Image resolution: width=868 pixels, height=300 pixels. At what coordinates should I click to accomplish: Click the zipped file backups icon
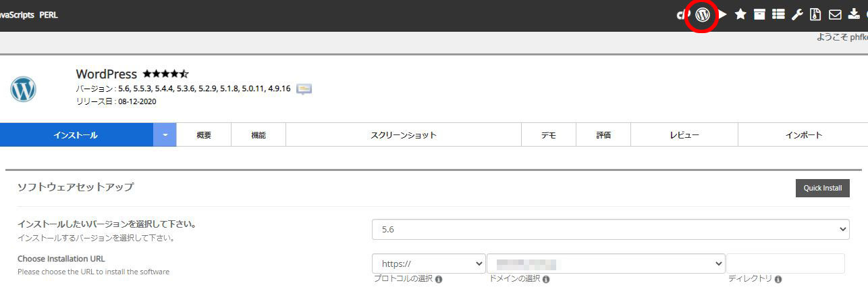pyautogui.click(x=815, y=14)
